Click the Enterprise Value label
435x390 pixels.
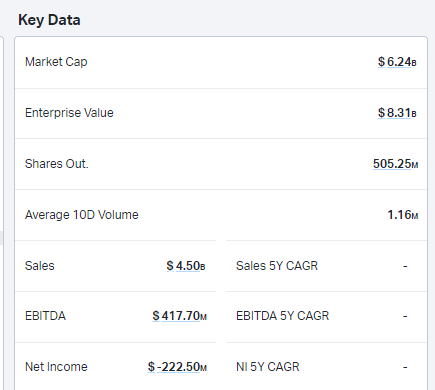[69, 113]
